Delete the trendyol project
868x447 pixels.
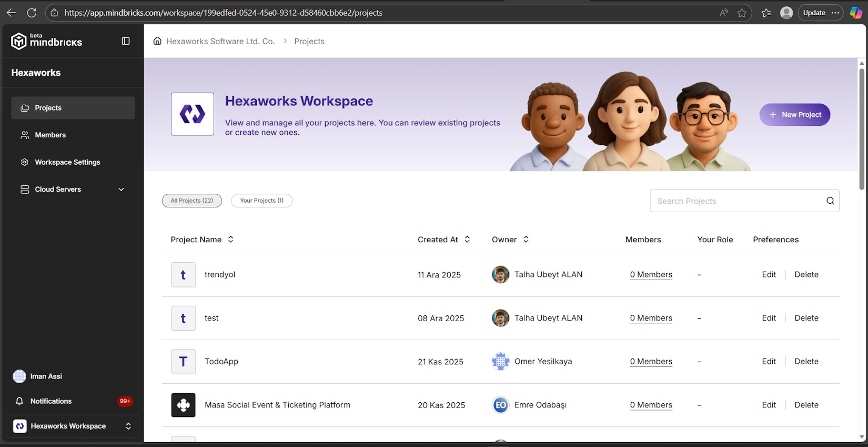pos(806,275)
